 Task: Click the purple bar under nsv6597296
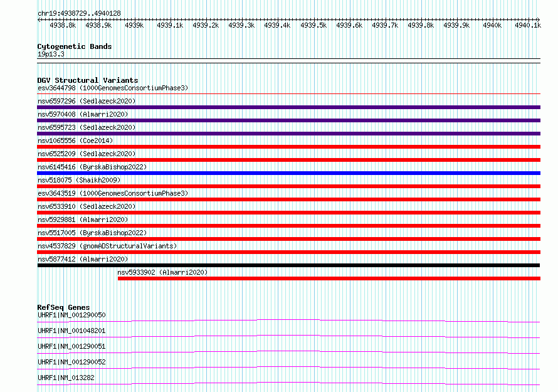click(288, 107)
